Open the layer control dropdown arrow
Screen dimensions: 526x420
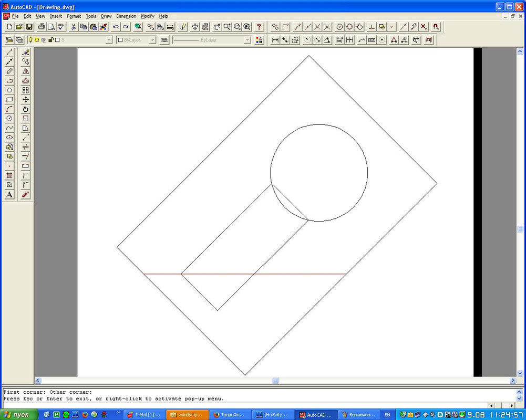coord(109,40)
